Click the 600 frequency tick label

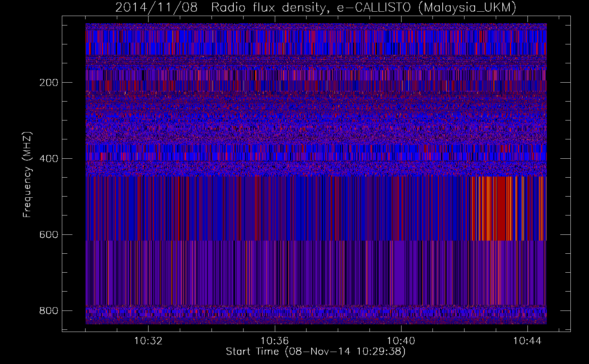(x=49, y=235)
